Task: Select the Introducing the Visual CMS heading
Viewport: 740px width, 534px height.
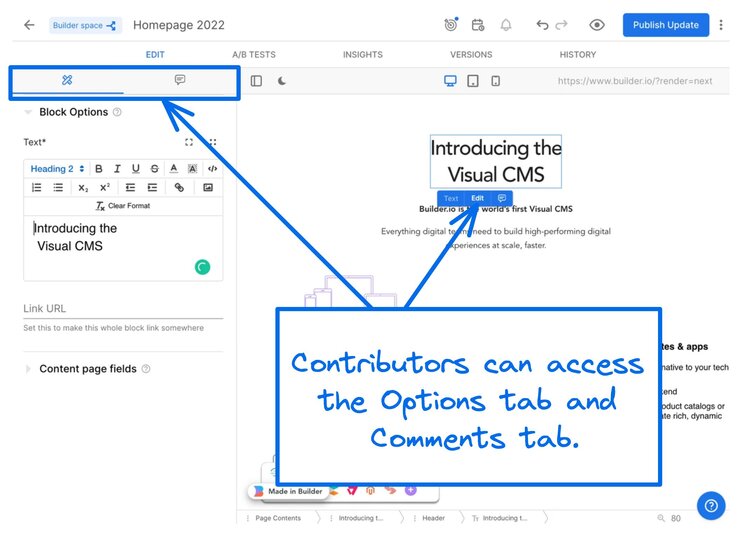Action: point(496,161)
